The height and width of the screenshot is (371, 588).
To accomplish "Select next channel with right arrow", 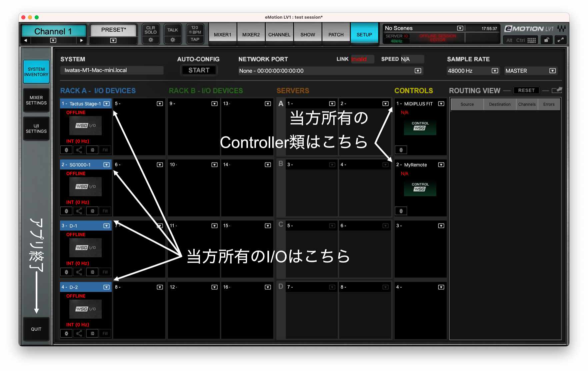I will [81, 40].
